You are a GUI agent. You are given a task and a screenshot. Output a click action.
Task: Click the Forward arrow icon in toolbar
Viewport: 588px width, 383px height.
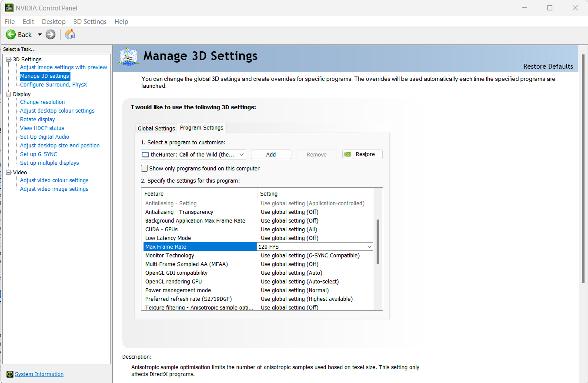(x=50, y=35)
